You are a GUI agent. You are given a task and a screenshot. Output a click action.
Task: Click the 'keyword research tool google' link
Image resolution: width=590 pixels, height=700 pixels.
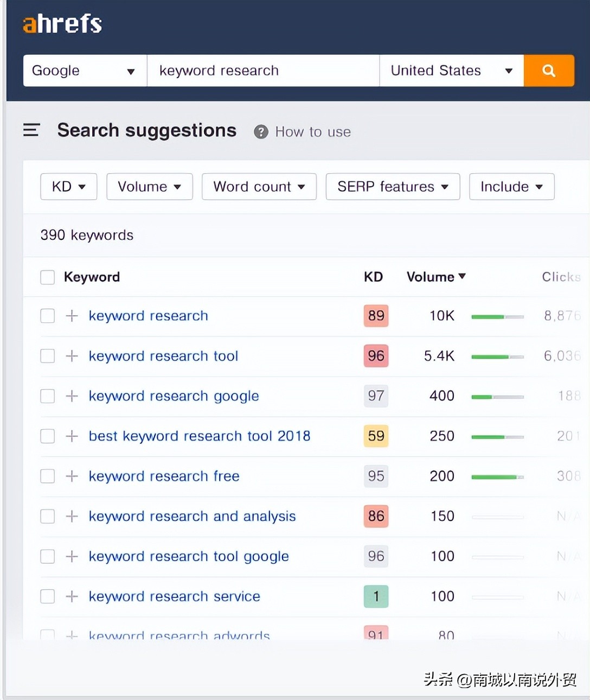(189, 556)
